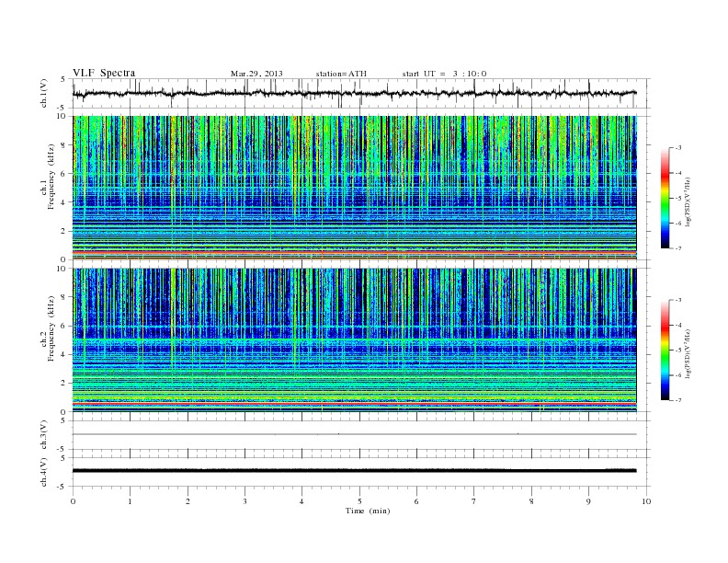Screen dimensions: 728x563
Task: Click the date 'Mar.29, 2013'
Action: (256, 74)
